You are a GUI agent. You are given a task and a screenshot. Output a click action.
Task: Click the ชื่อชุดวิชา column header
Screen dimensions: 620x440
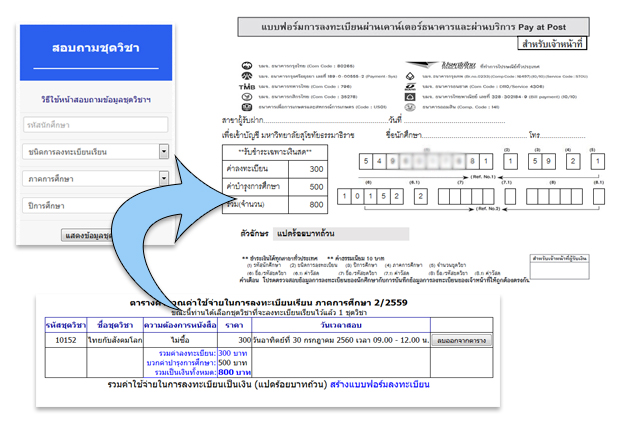click(x=115, y=325)
